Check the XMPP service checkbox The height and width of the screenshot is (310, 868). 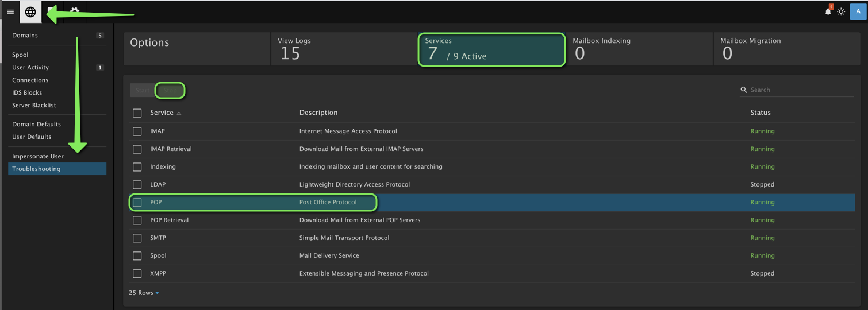tap(137, 274)
